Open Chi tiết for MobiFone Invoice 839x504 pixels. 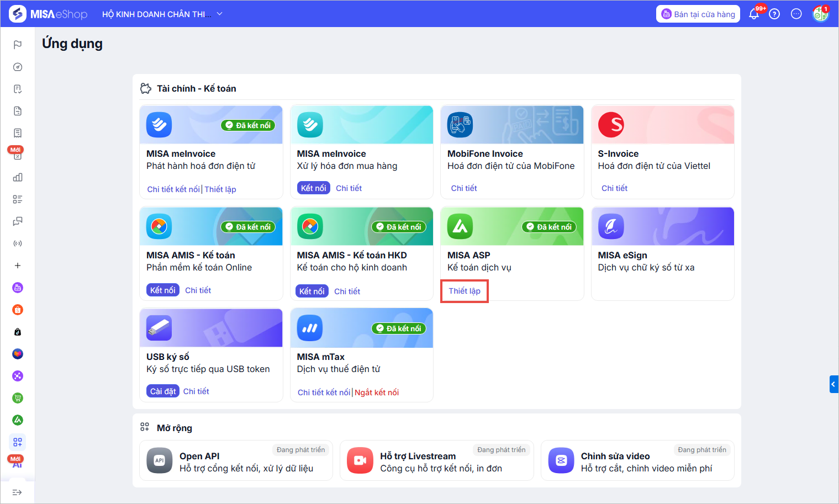[464, 188]
